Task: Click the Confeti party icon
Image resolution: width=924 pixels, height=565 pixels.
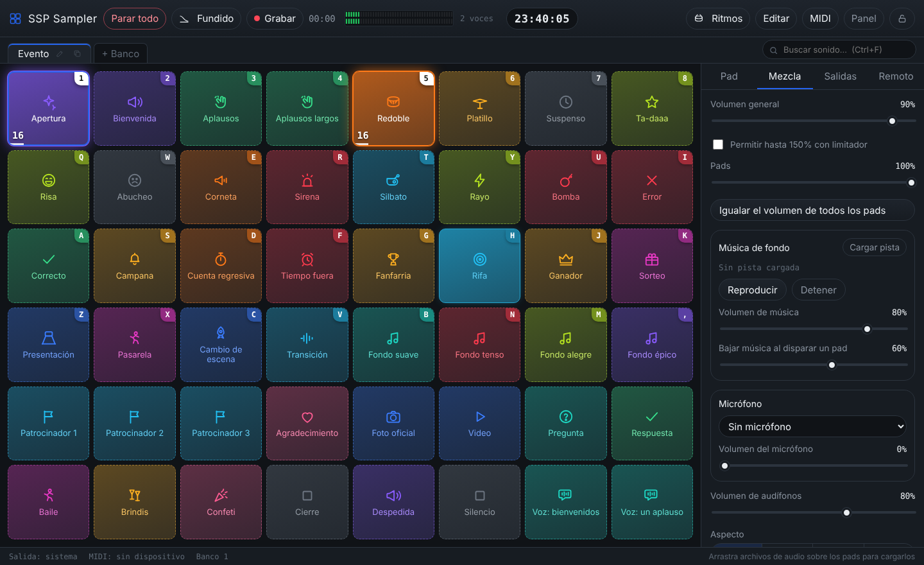Action: [x=221, y=496]
